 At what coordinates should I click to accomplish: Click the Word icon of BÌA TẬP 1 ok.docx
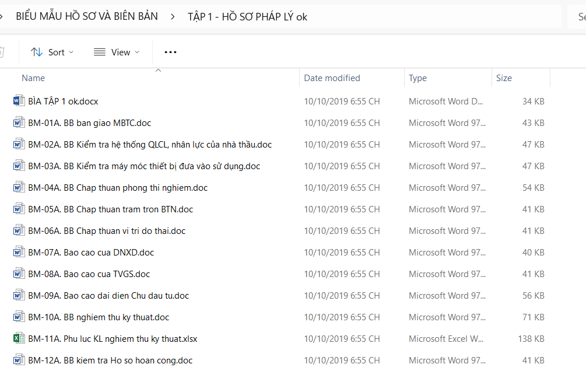(x=19, y=101)
